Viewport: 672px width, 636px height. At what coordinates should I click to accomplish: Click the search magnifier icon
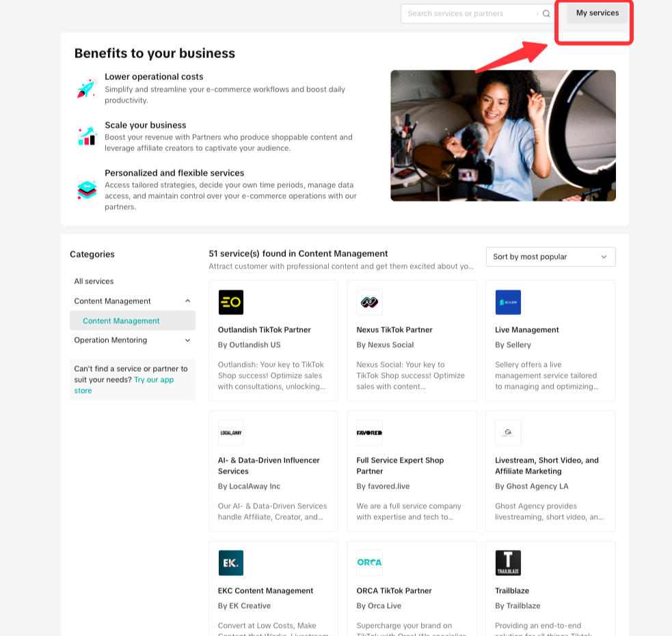pos(546,14)
